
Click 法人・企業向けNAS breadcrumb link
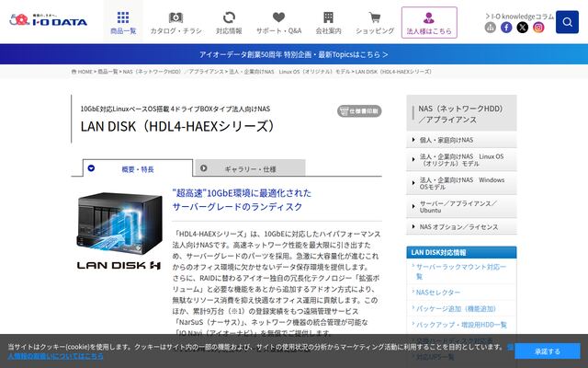289,72
